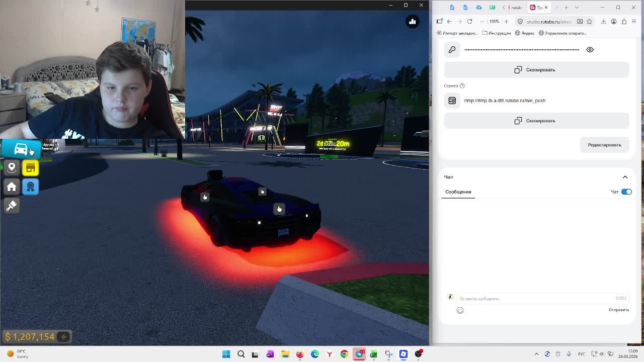Open the page-save icon in address bar
Image resolution: width=644 pixels, height=362 pixels.
pos(580,22)
